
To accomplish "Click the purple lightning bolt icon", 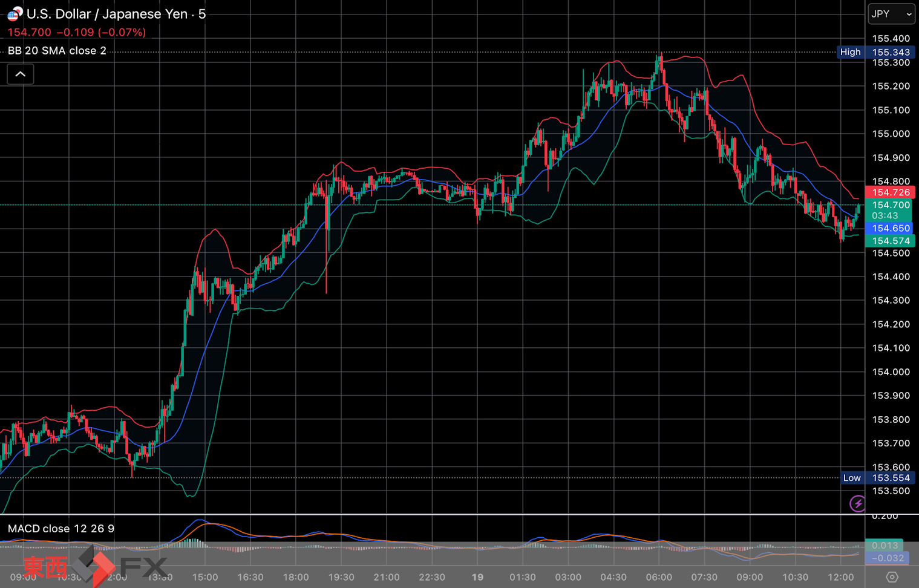I will pos(857,503).
